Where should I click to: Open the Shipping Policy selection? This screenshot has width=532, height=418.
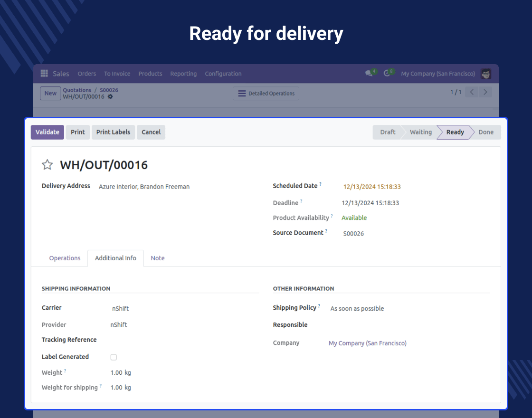point(357,308)
